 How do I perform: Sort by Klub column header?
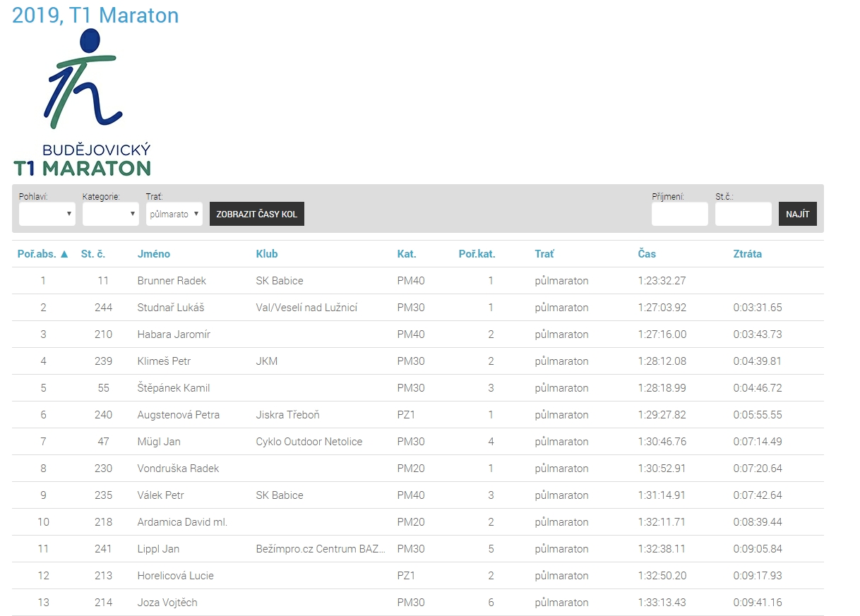point(267,254)
